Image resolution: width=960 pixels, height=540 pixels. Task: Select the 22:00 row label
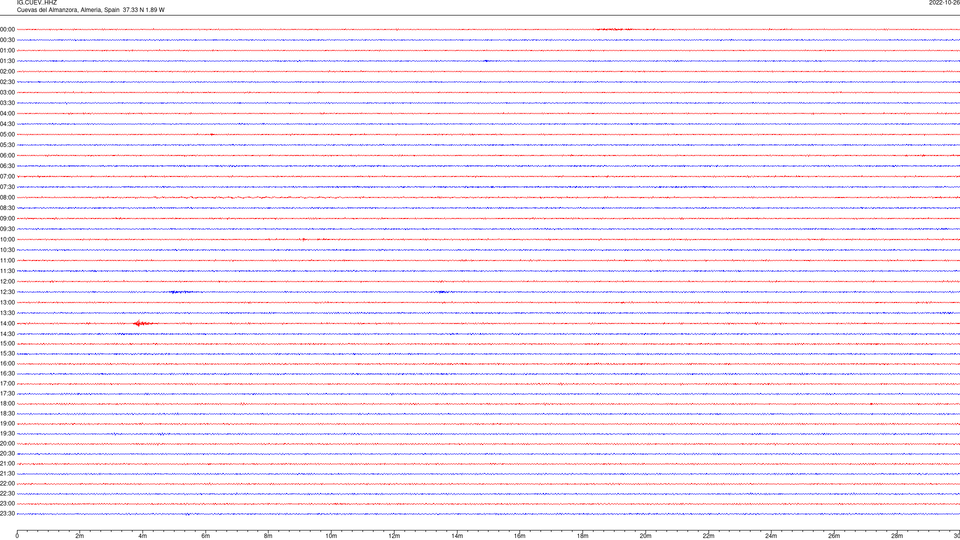[x=7, y=484]
